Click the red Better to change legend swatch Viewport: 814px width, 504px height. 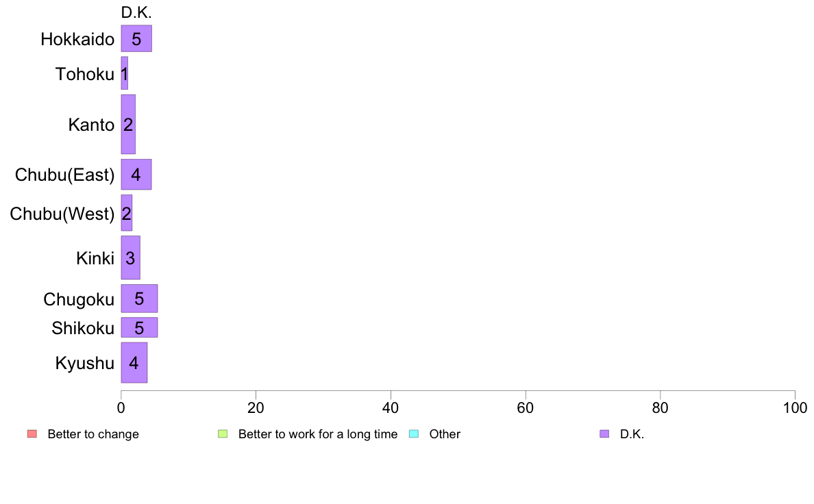point(32,434)
